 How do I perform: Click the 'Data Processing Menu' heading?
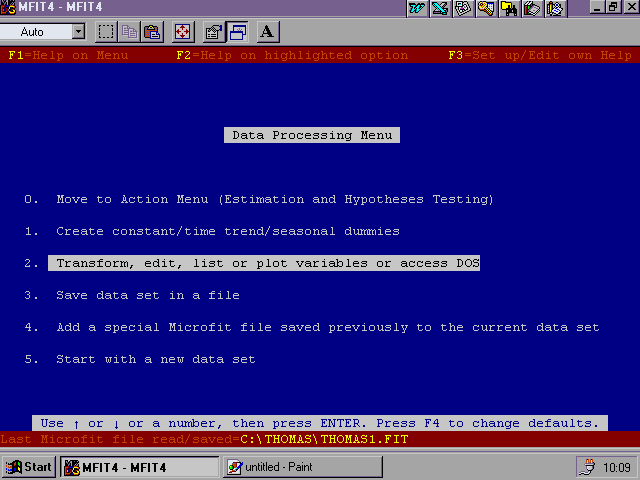click(312, 135)
